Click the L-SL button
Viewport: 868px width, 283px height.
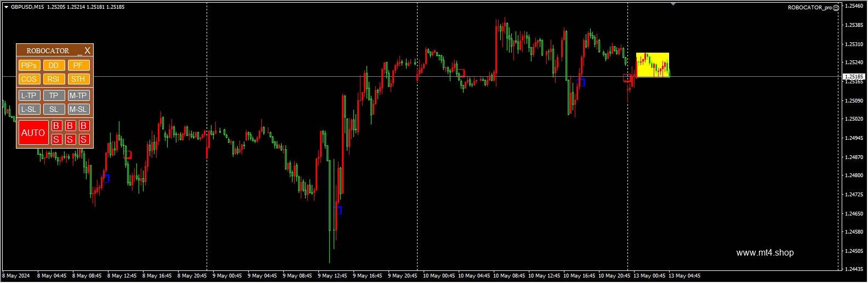(28, 109)
